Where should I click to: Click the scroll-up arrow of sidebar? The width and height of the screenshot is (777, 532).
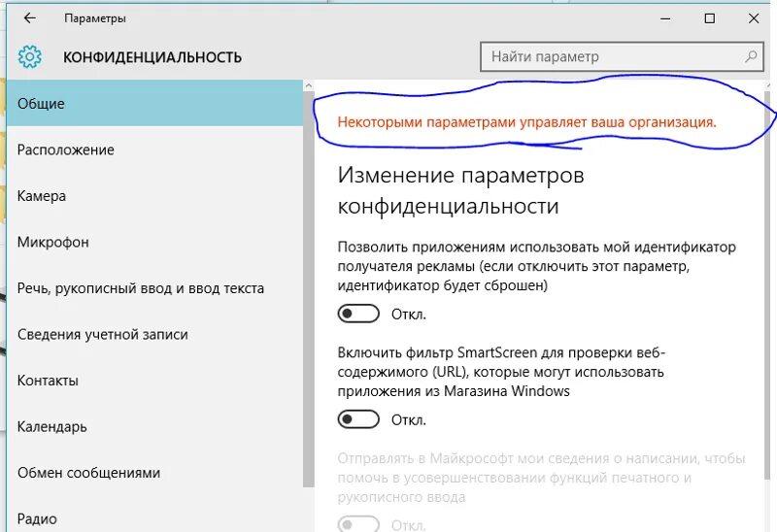[x=308, y=85]
